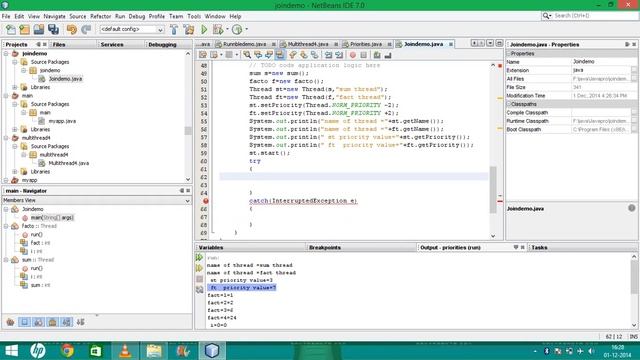The height and width of the screenshot is (360, 640).
Task: Click the New Project toolbar icon
Action: [24, 29]
